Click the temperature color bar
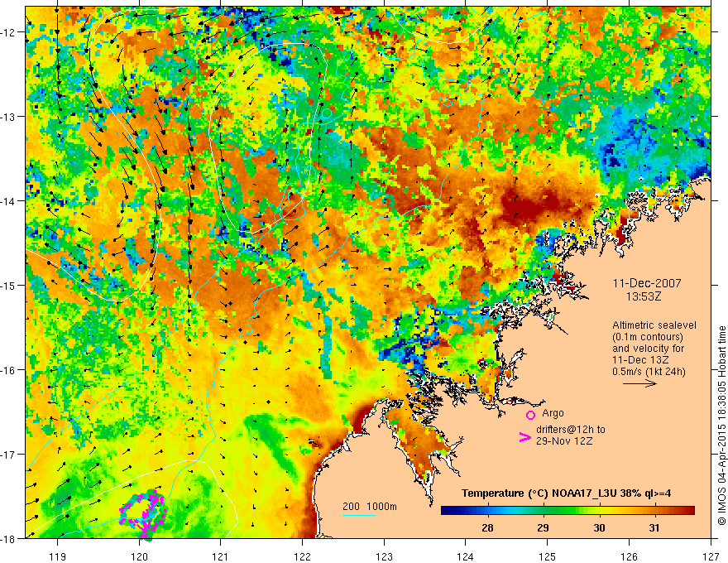The width and height of the screenshot is (728, 563). pyautogui.click(x=568, y=511)
